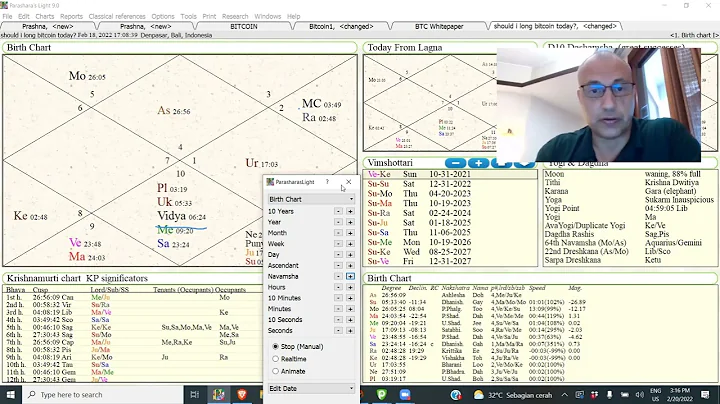Viewport: 720px width, 404px height.
Task: Step forward one Year
Action: click(350, 222)
